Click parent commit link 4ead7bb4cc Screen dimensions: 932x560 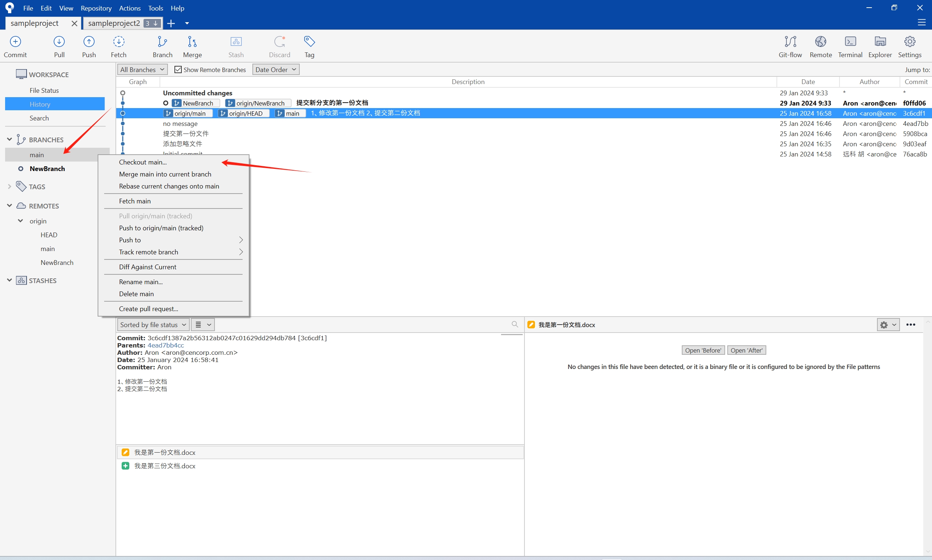tap(165, 345)
